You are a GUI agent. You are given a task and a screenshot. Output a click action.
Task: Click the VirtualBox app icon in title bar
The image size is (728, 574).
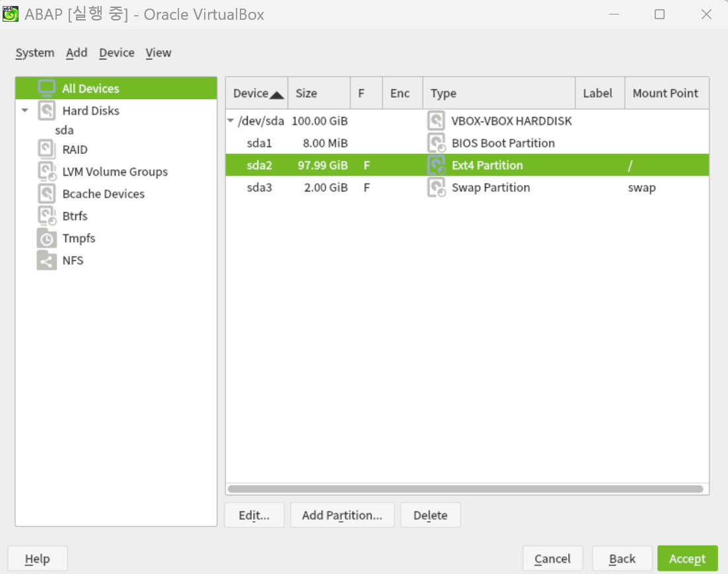10,14
